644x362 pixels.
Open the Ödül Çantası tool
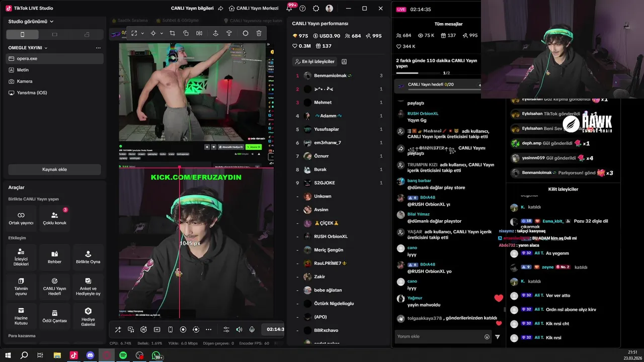click(54, 316)
